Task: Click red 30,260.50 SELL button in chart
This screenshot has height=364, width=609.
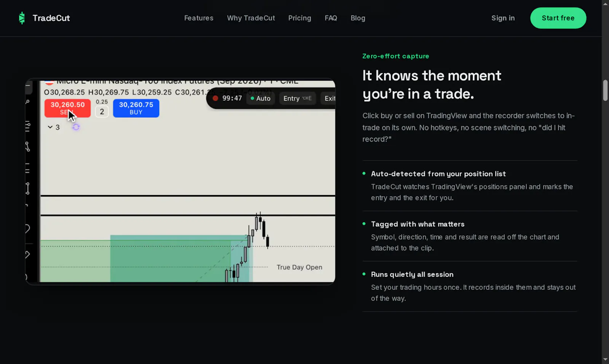Action: 67,108
